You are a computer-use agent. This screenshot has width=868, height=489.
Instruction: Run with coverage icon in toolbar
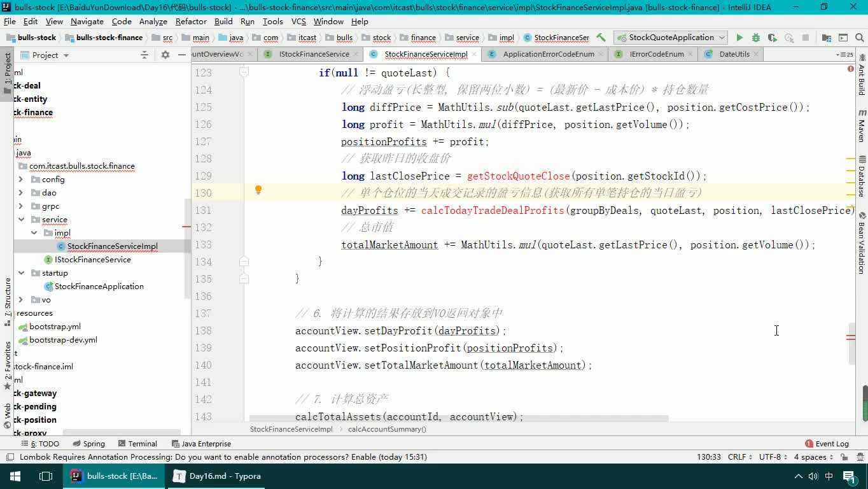click(x=772, y=38)
